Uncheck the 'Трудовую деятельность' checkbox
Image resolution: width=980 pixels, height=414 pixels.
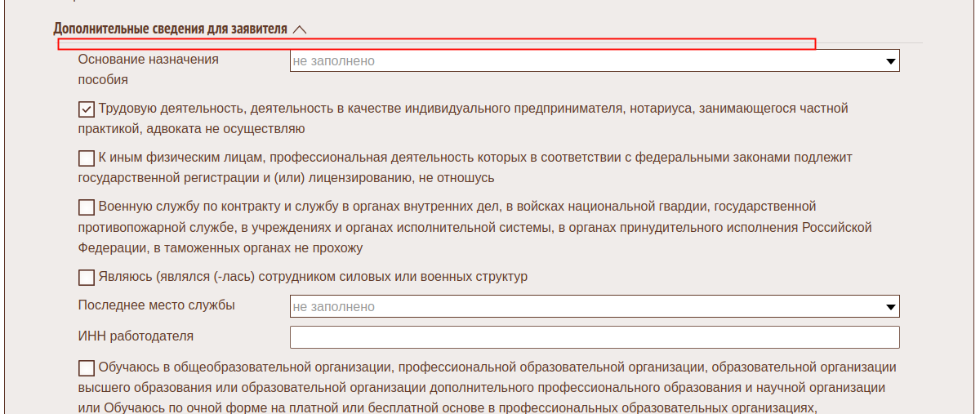click(87, 109)
